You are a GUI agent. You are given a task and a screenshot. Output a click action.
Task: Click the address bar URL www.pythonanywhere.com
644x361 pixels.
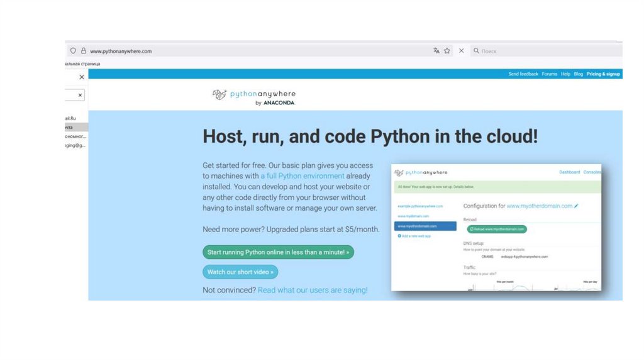click(121, 51)
